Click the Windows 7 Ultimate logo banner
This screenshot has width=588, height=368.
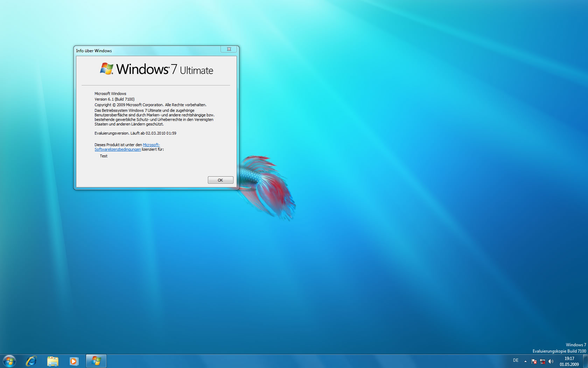coord(156,69)
